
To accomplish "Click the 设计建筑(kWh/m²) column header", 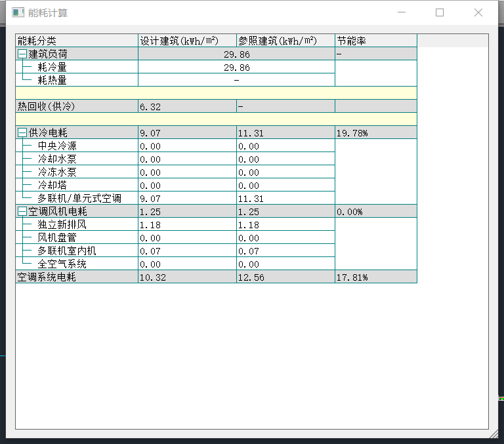I will (x=187, y=41).
